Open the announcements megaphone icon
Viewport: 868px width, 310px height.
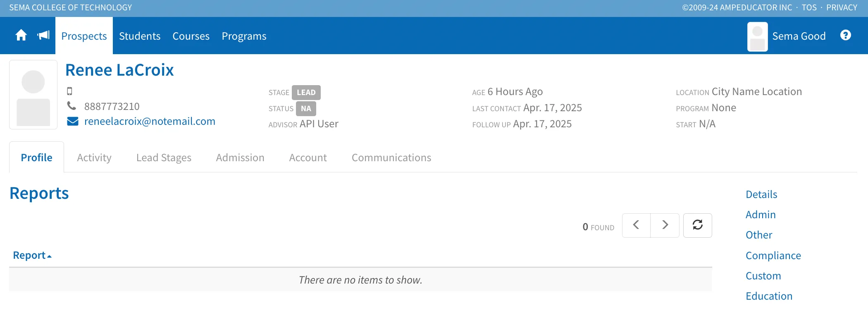click(x=43, y=36)
